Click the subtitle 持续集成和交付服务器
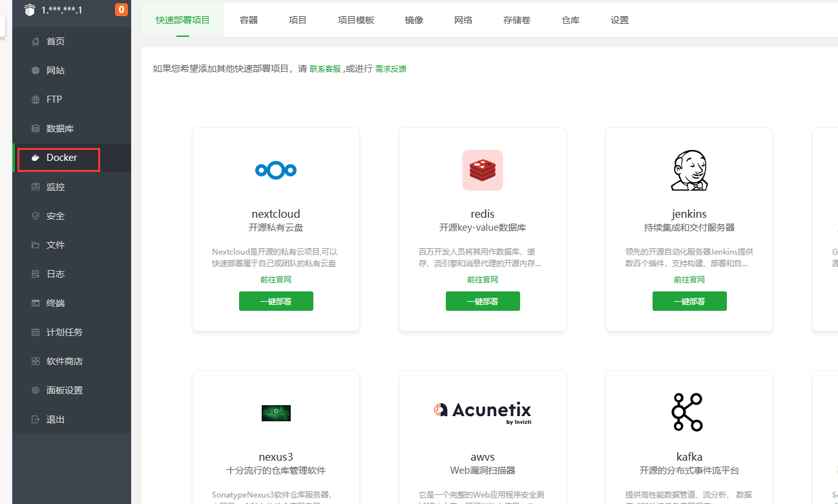This screenshot has width=838, height=504. pyautogui.click(x=689, y=227)
